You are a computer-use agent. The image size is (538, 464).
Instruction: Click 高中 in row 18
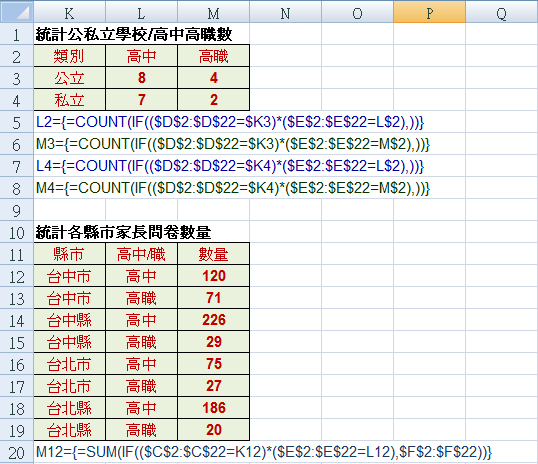(x=141, y=408)
